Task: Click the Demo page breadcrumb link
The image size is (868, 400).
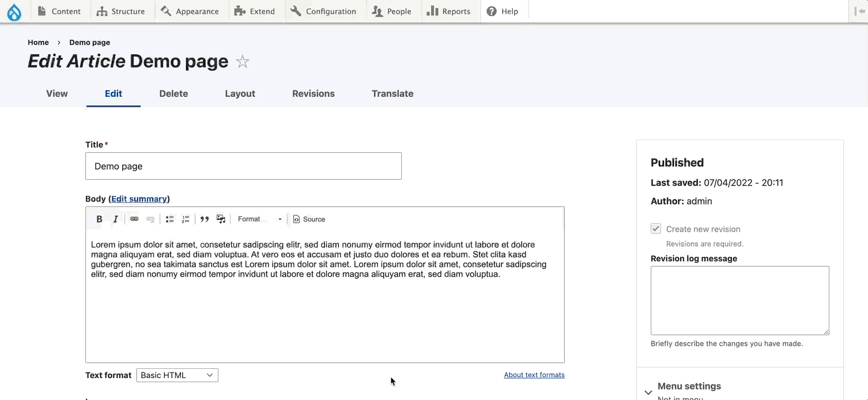Action: [89, 42]
